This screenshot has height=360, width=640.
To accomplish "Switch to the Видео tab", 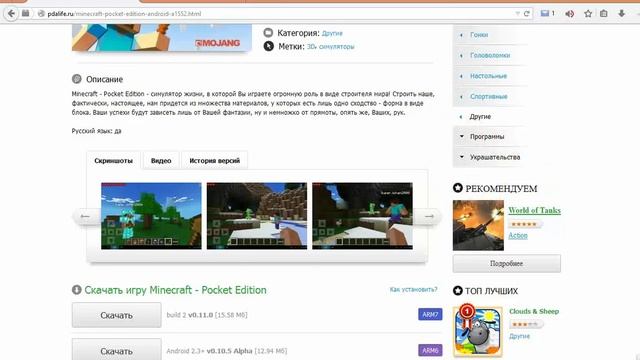I will (161, 160).
